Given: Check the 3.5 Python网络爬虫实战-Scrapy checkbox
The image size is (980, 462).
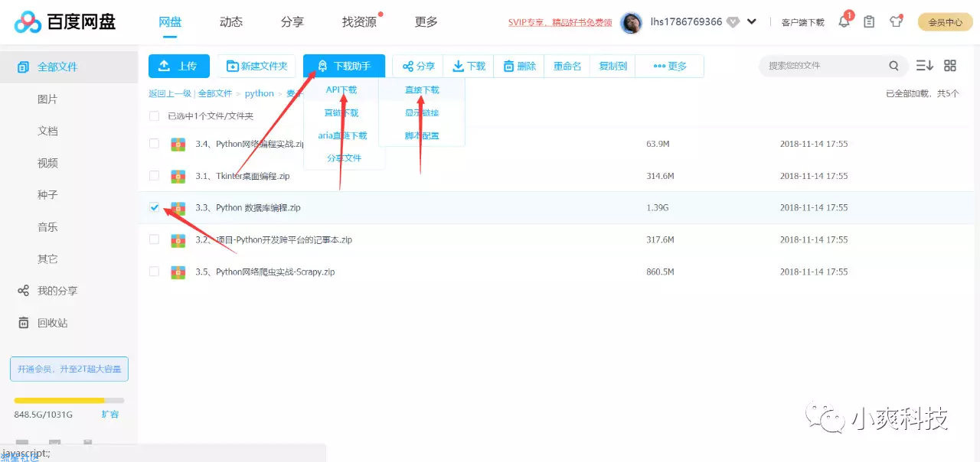Looking at the screenshot, I should 154,272.
